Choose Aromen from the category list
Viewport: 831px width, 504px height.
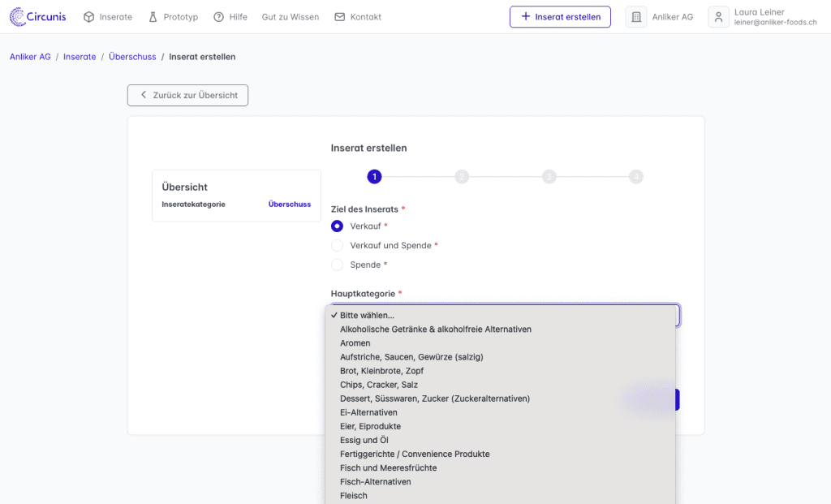tap(355, 343)
